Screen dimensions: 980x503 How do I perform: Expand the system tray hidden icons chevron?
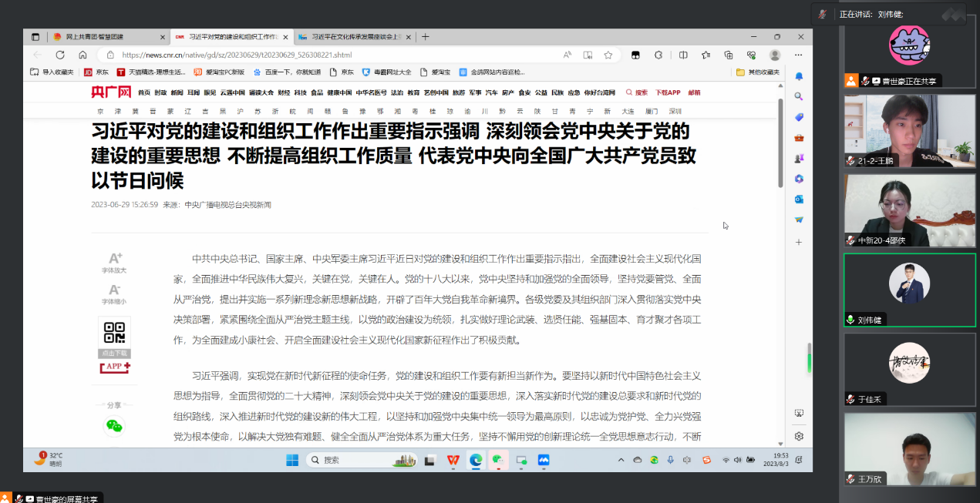(621, 460)
